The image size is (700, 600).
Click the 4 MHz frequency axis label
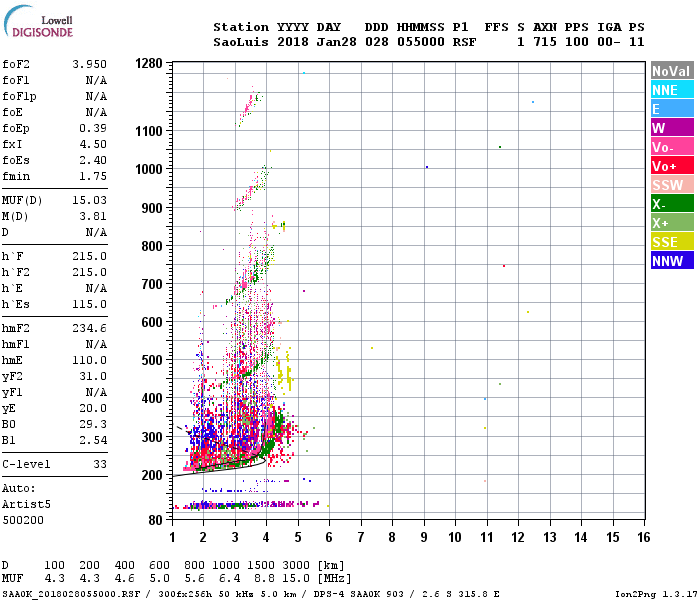[266, 537]
